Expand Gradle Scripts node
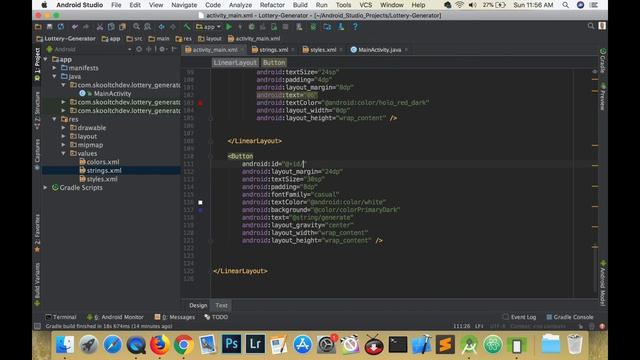The width and height of the screenshot is (640, 360). click(x=45, y=188)
